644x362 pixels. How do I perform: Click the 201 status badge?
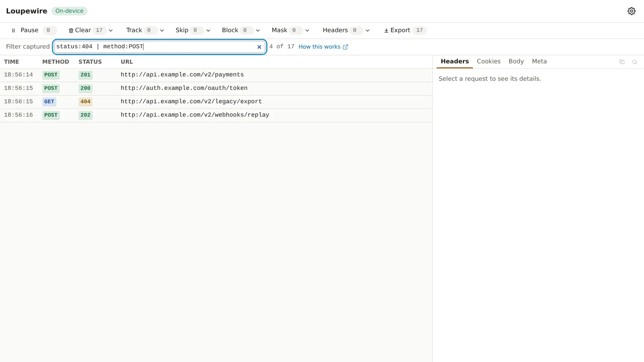86,75
